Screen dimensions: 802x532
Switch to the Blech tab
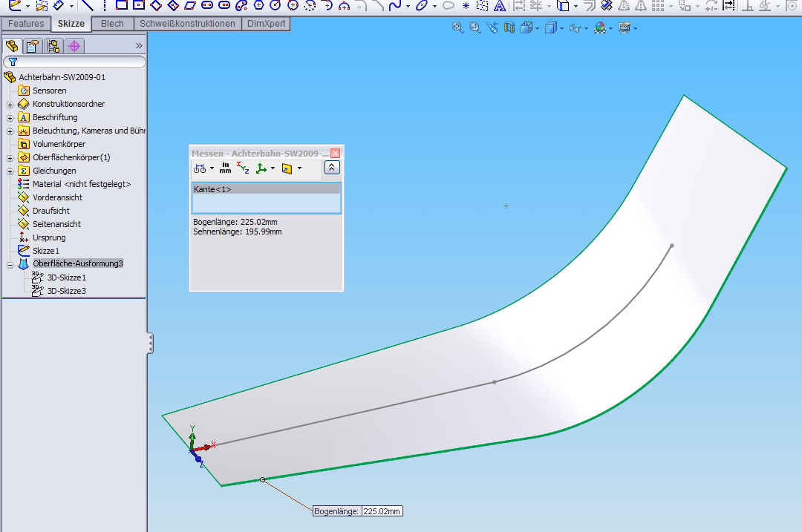click(x=112, y=24)
